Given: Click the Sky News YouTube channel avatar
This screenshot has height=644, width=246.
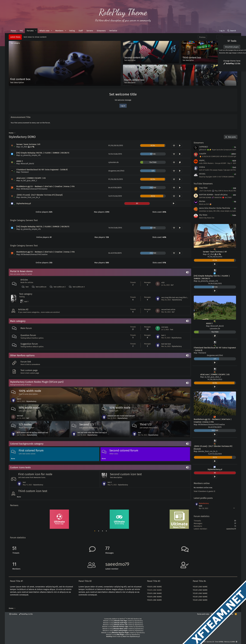Looking at the screenshot, I should 196,216.
